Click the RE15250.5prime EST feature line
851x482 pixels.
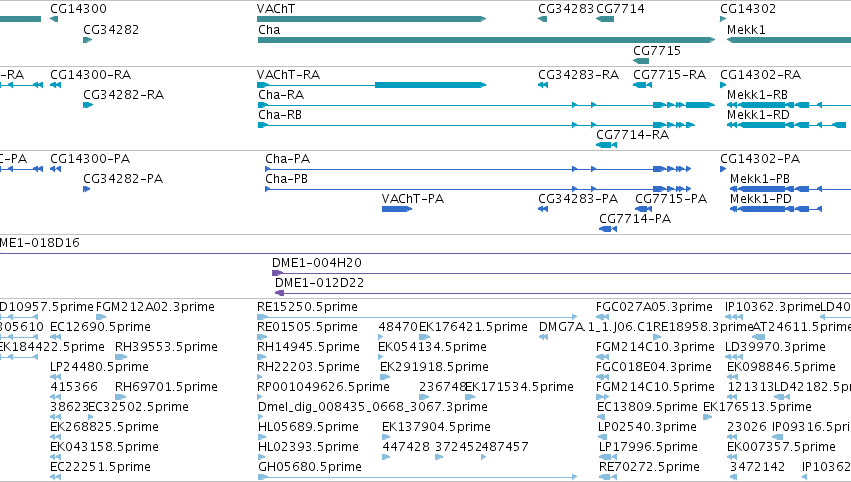click(417, 317)
